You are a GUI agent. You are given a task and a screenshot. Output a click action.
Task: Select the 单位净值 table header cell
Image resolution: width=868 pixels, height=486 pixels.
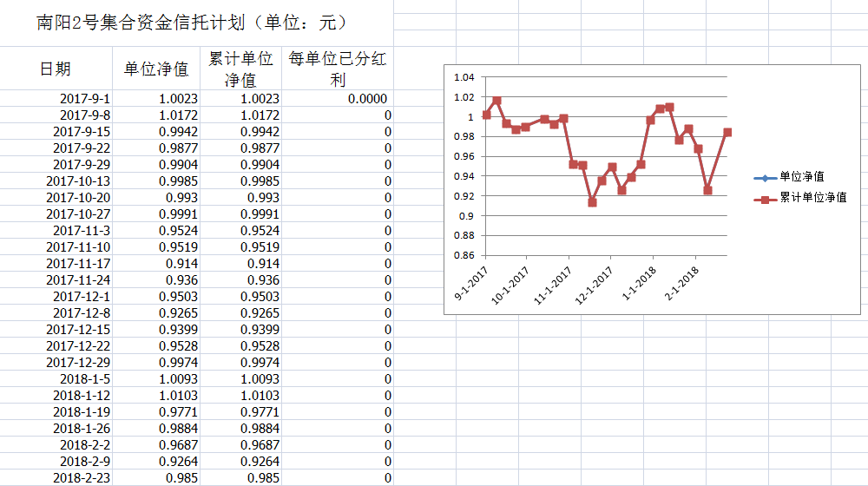(x=155, y=69)
